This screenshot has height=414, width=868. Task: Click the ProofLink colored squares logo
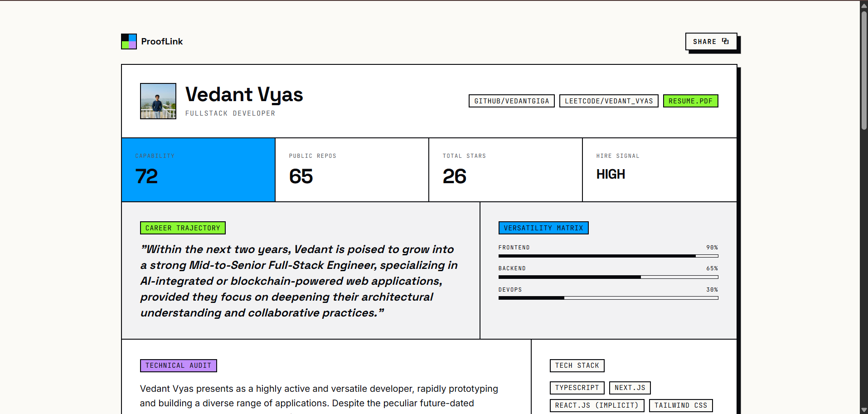pyautogui.click(x=129, y=41)
